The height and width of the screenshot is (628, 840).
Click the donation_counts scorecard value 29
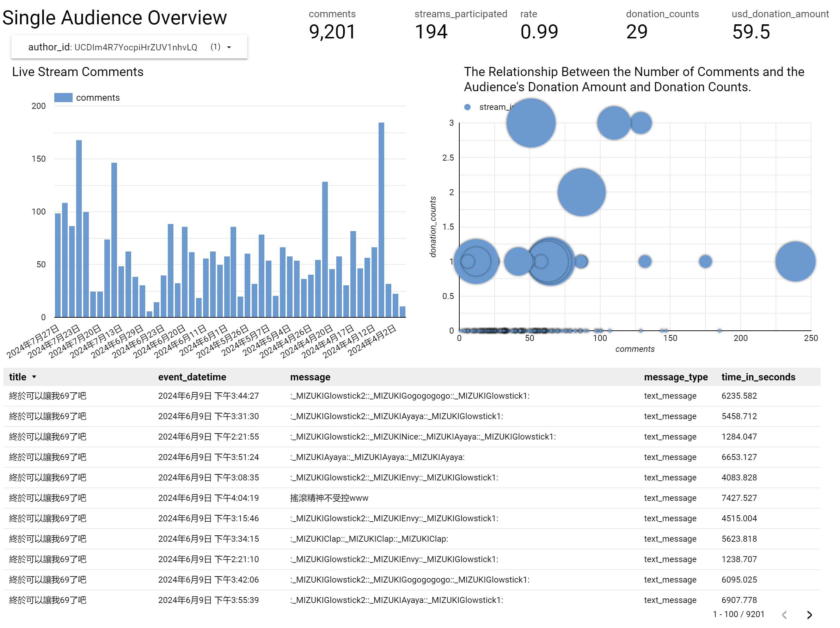point(637,31)
